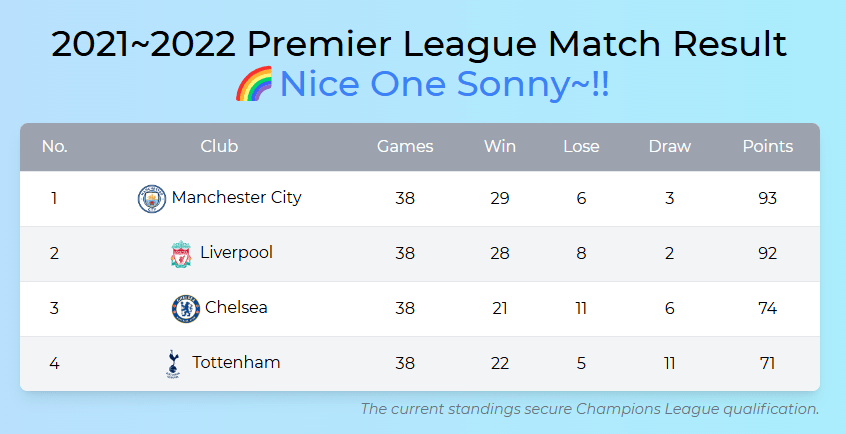
Task: Click the Nice One Sonny subtitle text
Action: [x=445, y=84]
